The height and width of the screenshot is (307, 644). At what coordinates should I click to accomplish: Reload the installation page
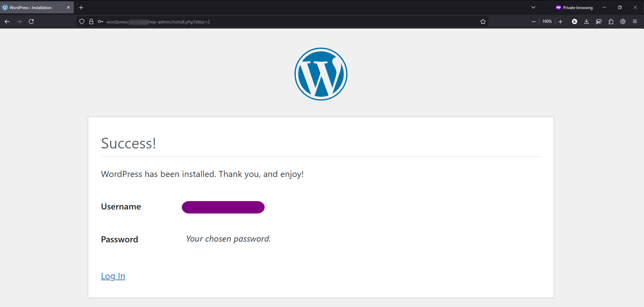(x=31, y=21)
